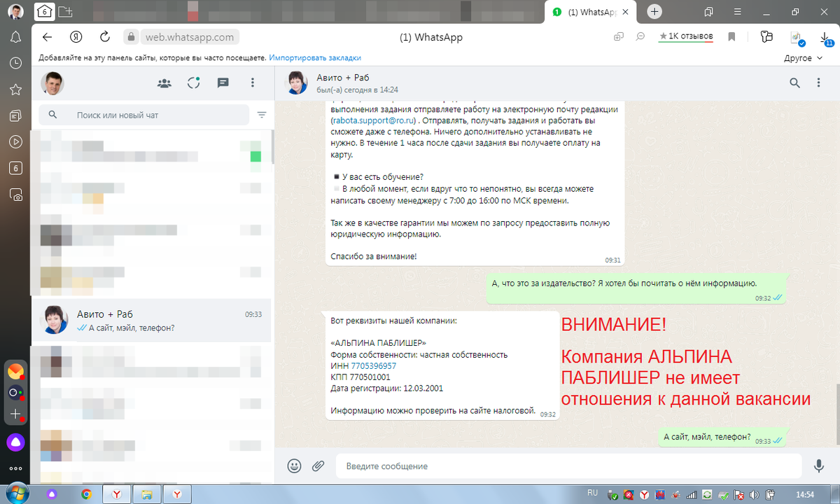
Task: Open the browser downloads arrow icon
Action: 825,38
